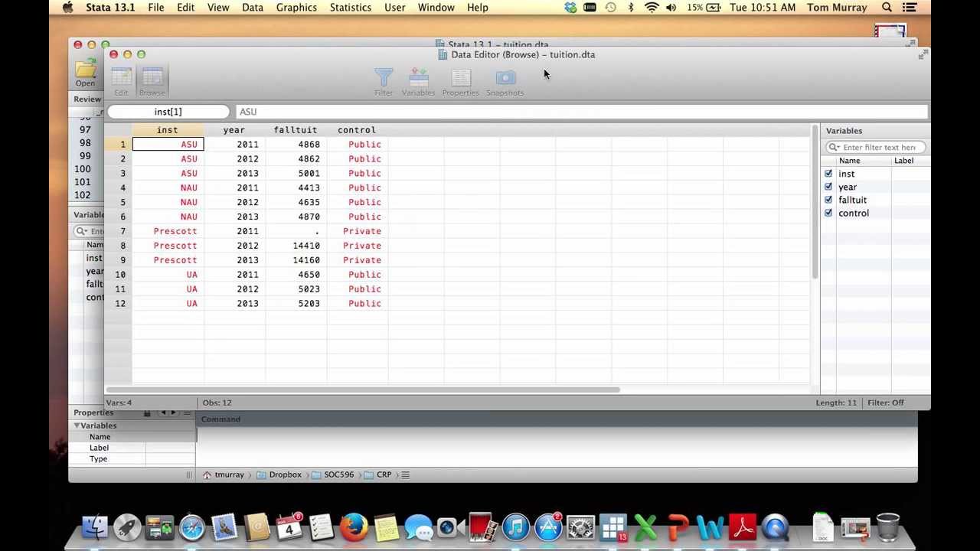Open the Trash in the dock
The height and width of the screenshot is (551, 980).
tap(888, 527)
